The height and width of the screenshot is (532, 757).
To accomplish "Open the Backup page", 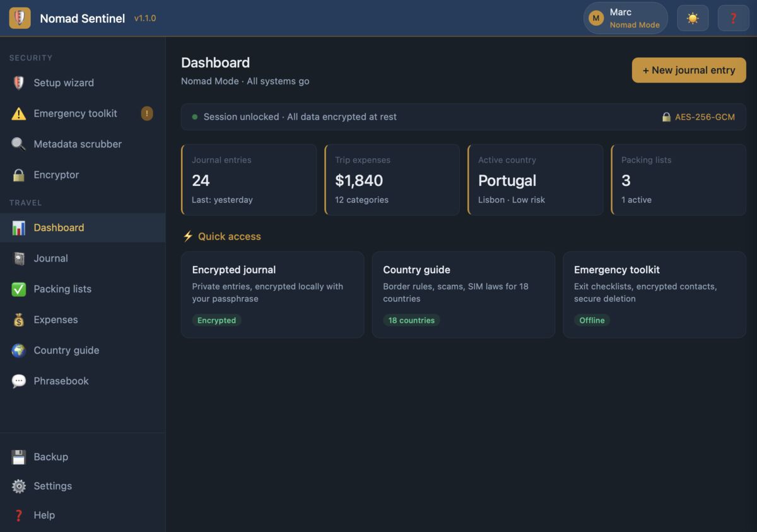I will pyautogui.click(x=83, y=457).
